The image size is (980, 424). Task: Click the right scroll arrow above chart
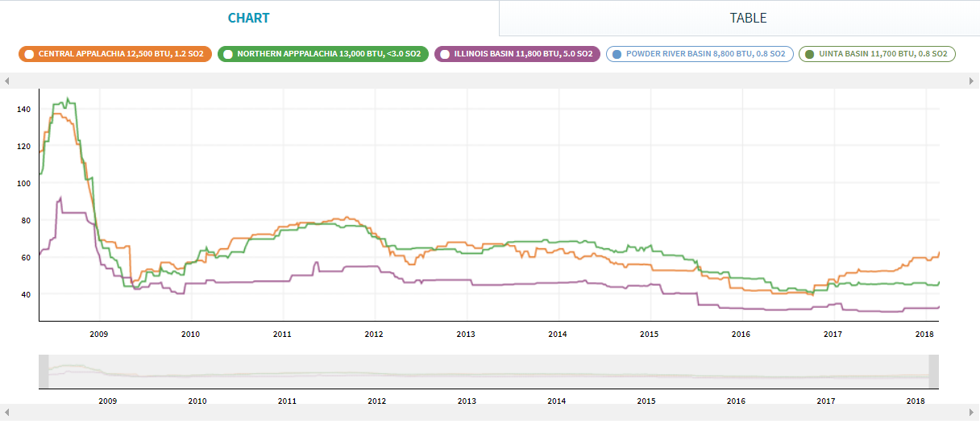[x=972, y=81]
